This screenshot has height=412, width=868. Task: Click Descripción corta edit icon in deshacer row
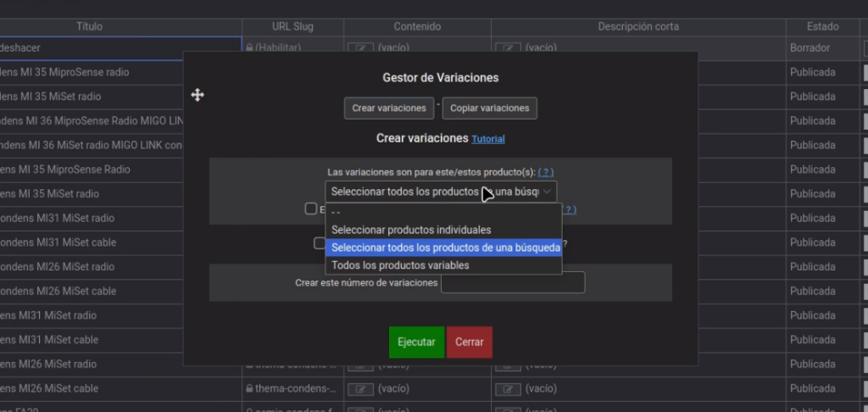[508, 48]
